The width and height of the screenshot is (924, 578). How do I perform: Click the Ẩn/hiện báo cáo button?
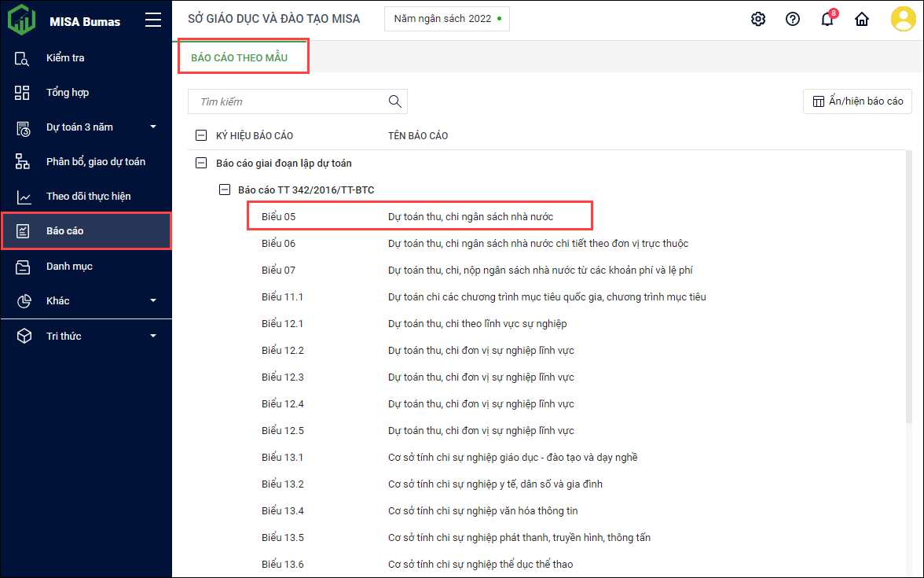(857, 101)
